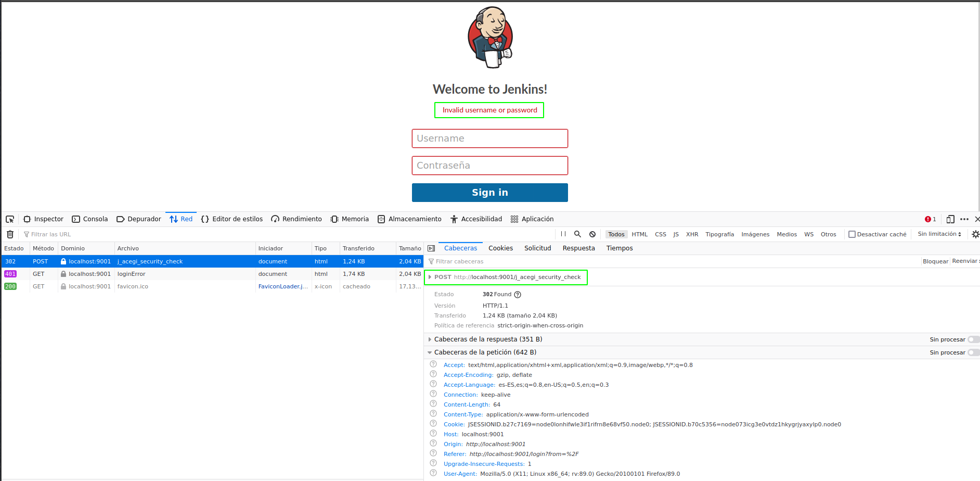Open devtools more options menu
The image size is (980, 481).
click(x=964, y=219)
